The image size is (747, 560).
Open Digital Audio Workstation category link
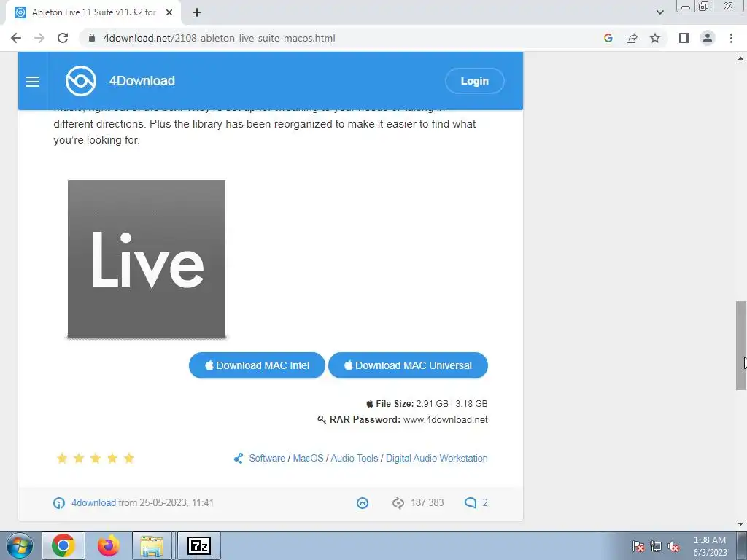[x=436, y=458]
